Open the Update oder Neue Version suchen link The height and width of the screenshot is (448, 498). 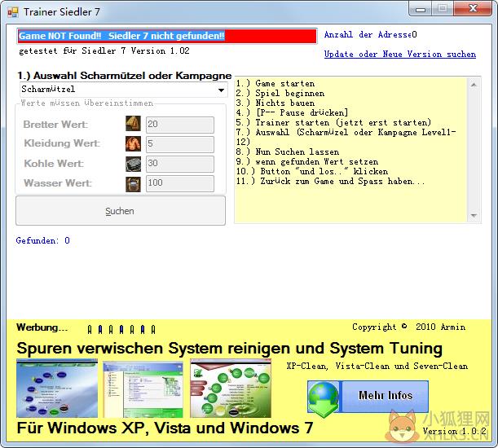pyautogui.click(x=400, y=55)
